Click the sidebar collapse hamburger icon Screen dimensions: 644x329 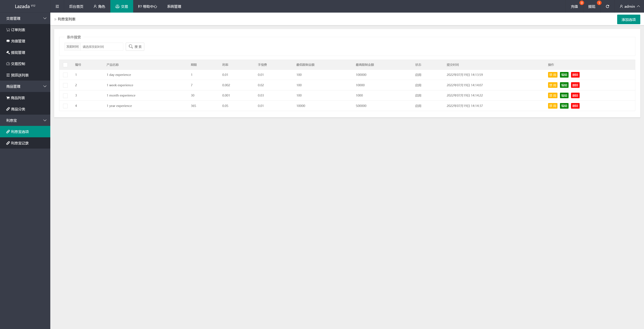click(57, 7)
